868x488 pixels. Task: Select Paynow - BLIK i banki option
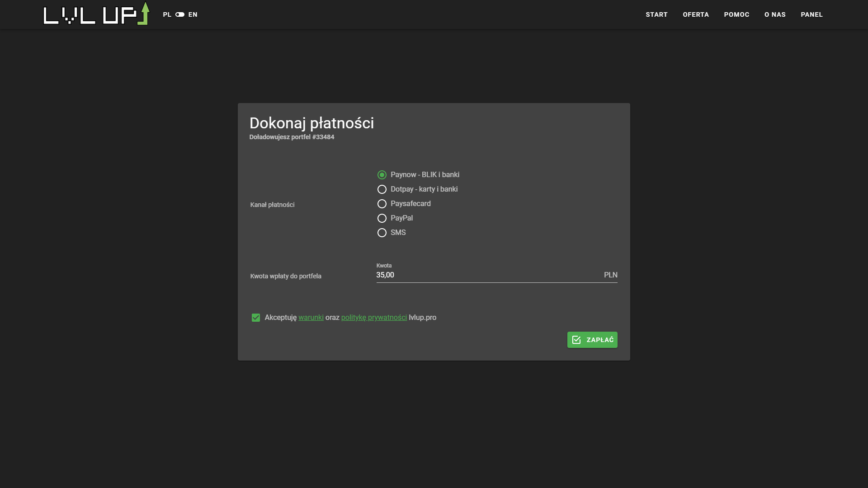(382, 175)
